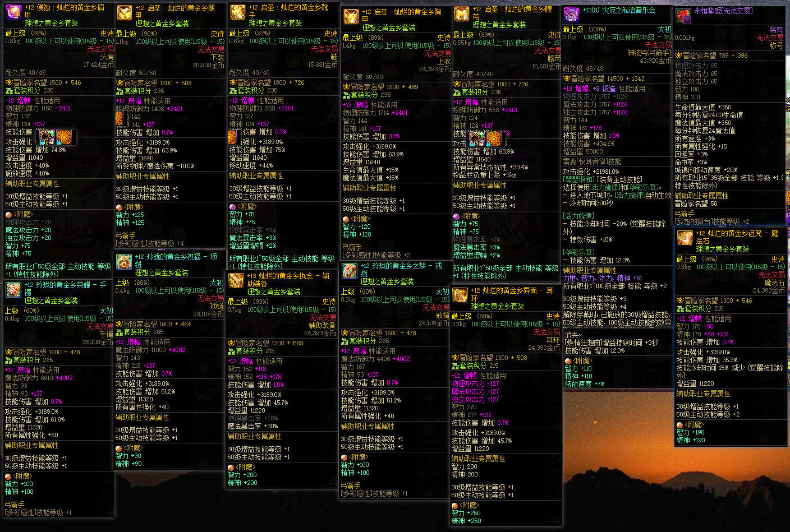Click the "技能伤害 +434.6%" stat line
This screenshot has height=532, width=790.
coord(589,144)
